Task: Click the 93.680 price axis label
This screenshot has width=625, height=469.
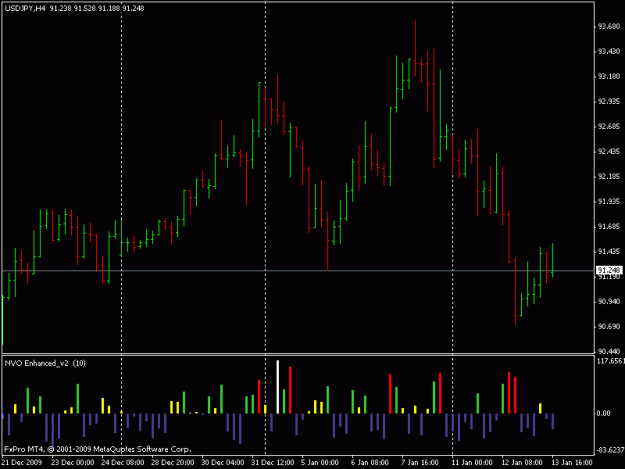Action: pos(609,26)
